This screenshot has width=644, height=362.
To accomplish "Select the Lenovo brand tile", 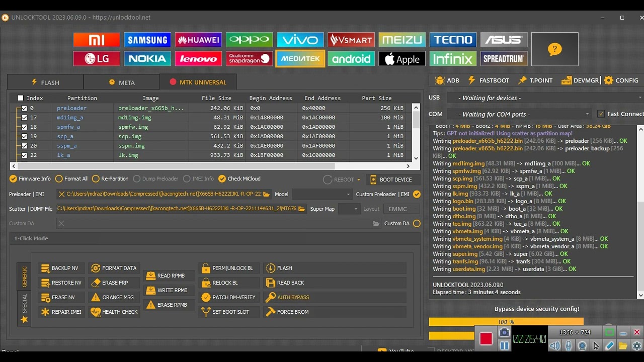I will pos(198,58).
